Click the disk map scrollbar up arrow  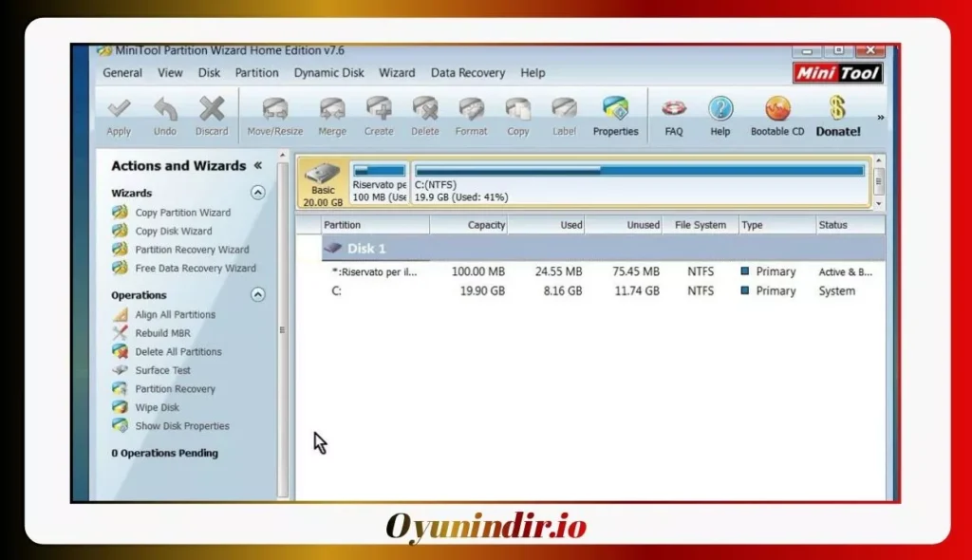[878, 160]
